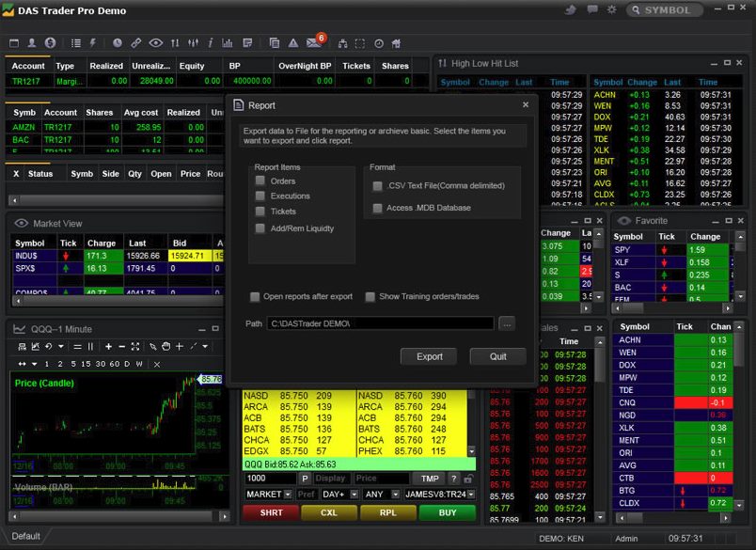Select the 5 minute chart interval
Image resolution: width=756 pixels, height=550 pixels.
(72, 364)
